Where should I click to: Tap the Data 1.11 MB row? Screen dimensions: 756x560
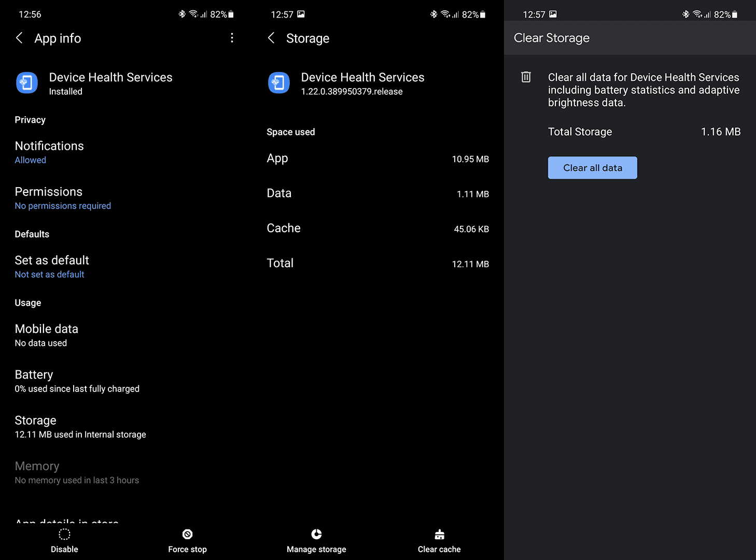[x=378, y=193]
